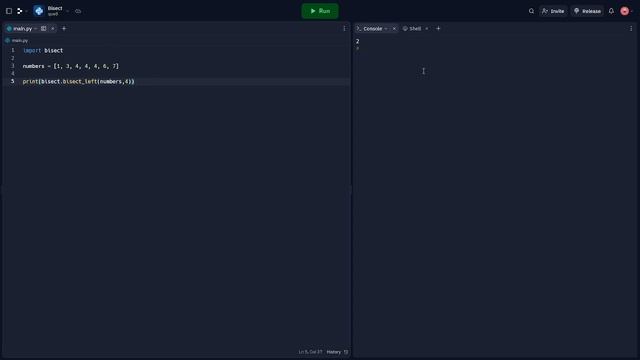
Task: Click the Python repl icon beside Bisect
Action: [39, 11]
